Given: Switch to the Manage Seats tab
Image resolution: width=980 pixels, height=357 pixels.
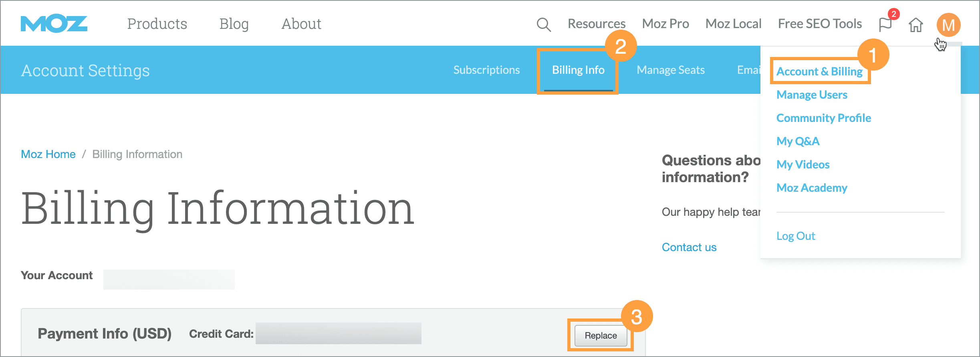Looking at the screenshot, I should 671,70.
